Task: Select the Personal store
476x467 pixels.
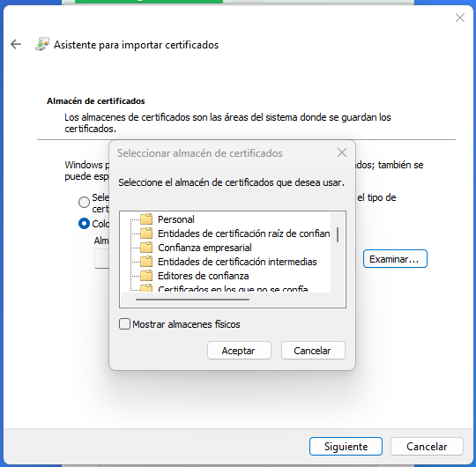Action: point(176,219)
